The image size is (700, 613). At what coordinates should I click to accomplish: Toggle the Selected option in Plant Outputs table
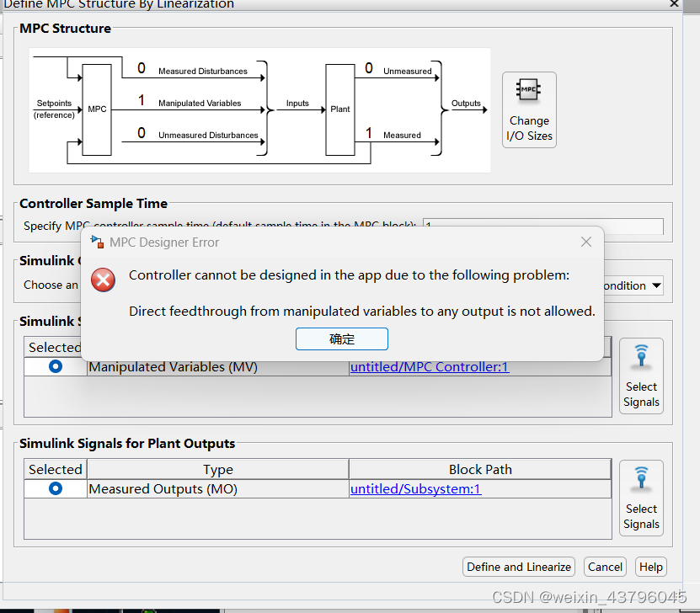point(55,488)
